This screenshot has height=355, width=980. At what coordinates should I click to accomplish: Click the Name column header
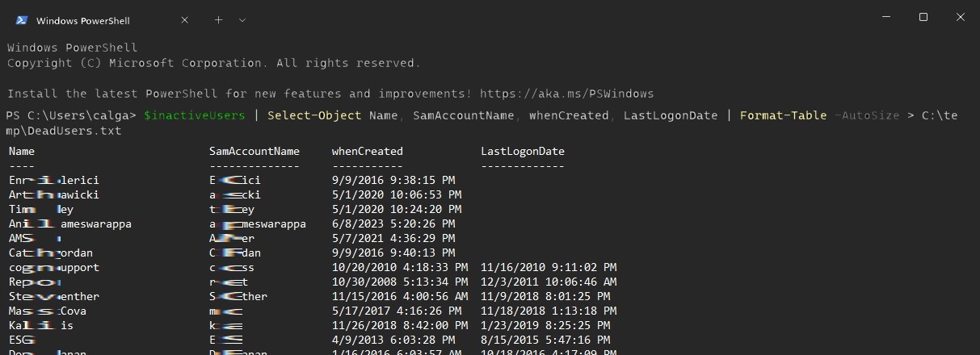[x=22, y=151]
